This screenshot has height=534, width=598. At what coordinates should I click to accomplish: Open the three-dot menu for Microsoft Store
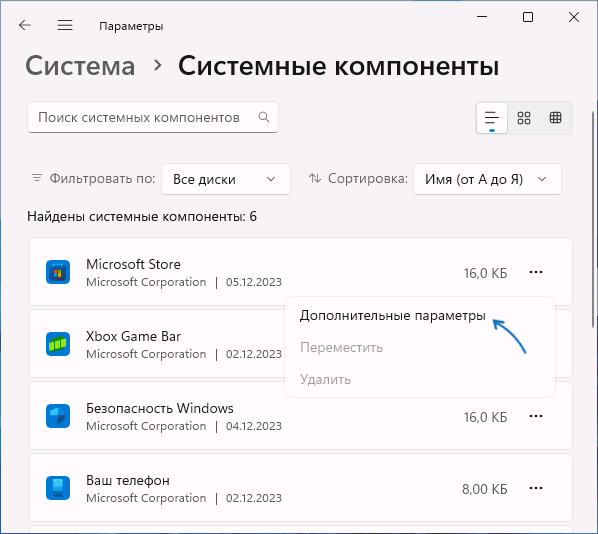(x=536, y=272)
